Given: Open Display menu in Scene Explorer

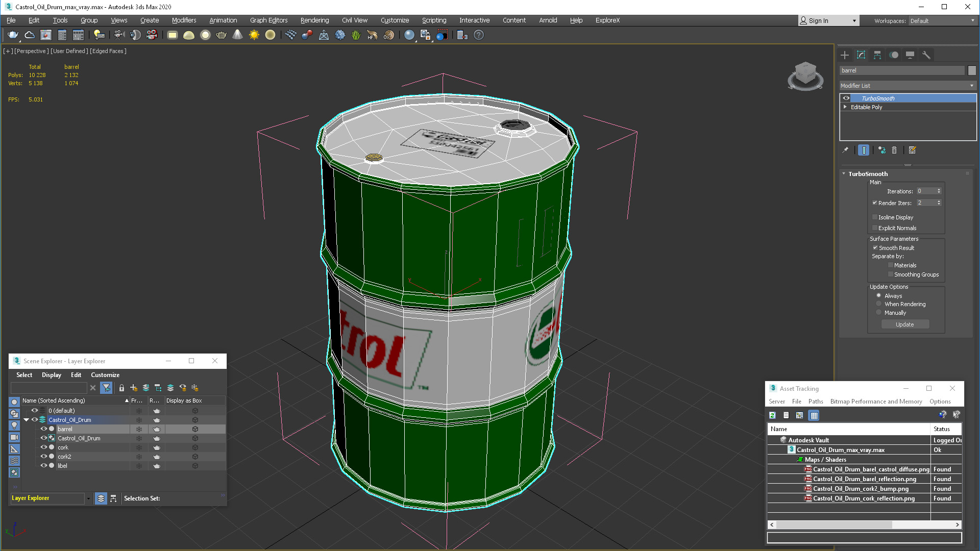Looking at the screenshot, I should point(52,375).
